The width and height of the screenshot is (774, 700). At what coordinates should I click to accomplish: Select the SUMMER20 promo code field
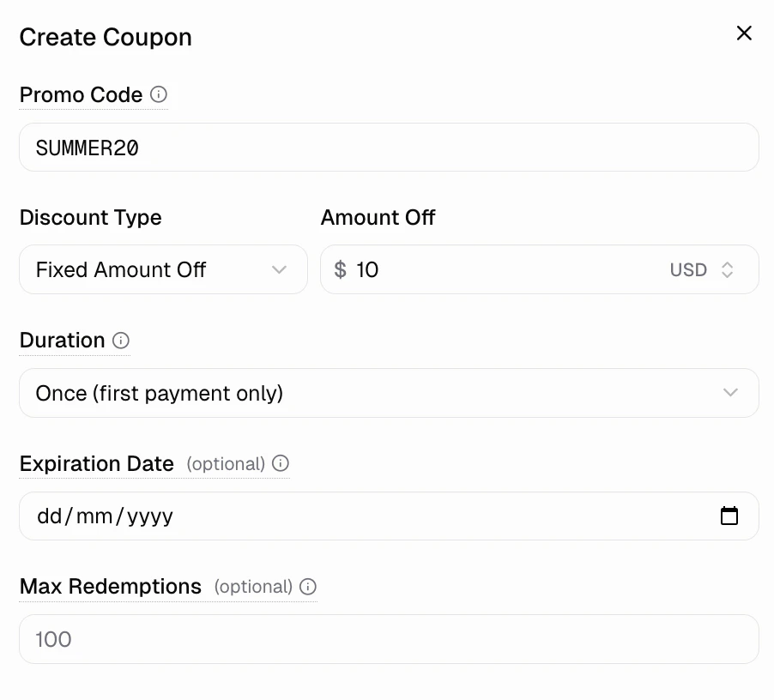(x=389, y=147)
